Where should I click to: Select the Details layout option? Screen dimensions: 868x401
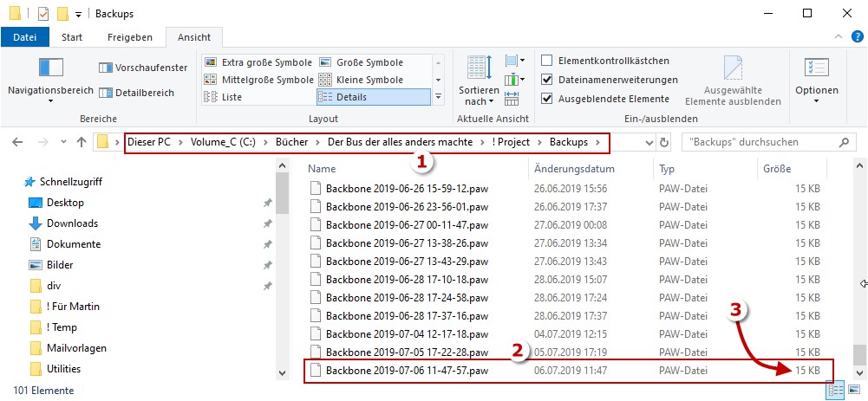point(374,97)
